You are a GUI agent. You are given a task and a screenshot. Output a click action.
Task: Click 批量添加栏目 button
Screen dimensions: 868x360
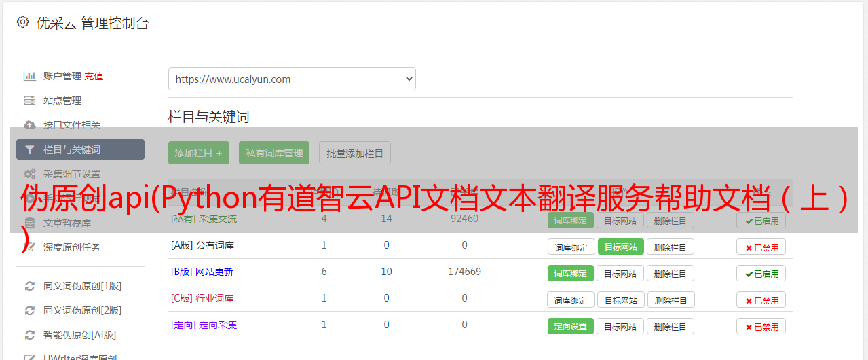click(x=355, y=153)
